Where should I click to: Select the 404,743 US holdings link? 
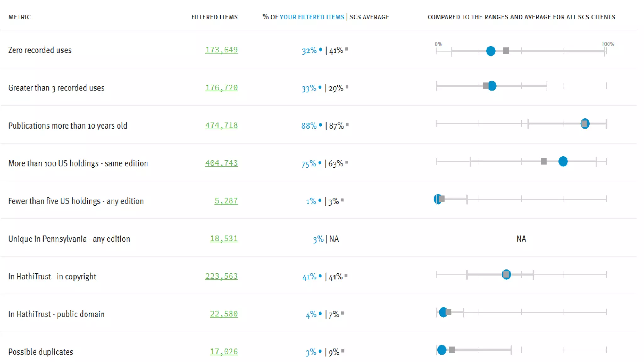tap(221, 163)
